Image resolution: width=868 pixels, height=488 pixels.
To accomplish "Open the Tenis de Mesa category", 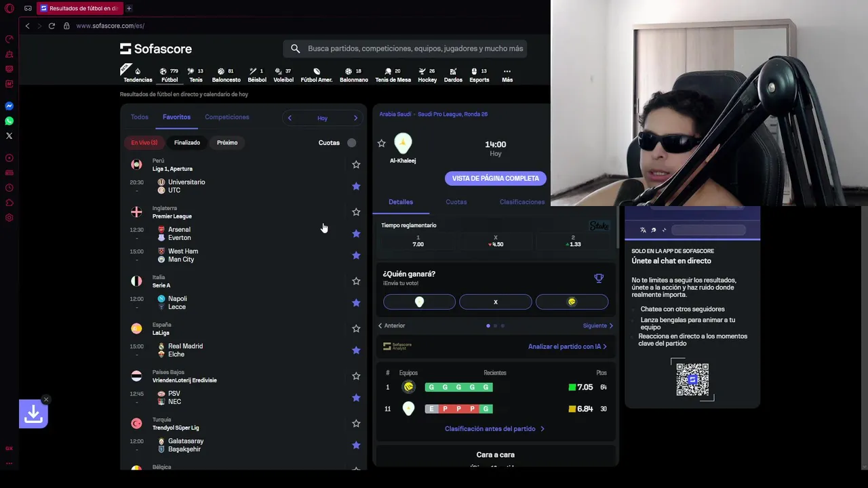I will pyautogui.click(x=393, y=75).
